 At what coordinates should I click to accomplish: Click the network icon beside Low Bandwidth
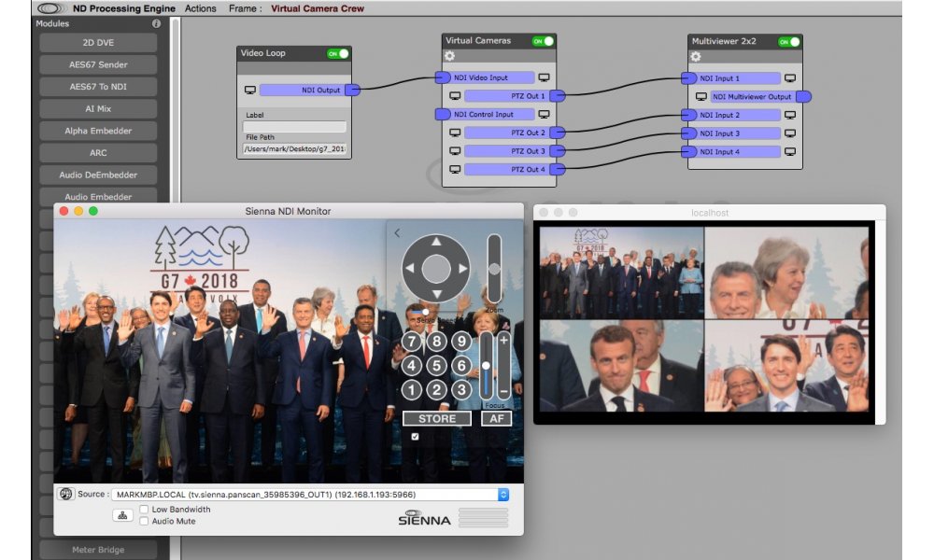(x=121, y=514)
